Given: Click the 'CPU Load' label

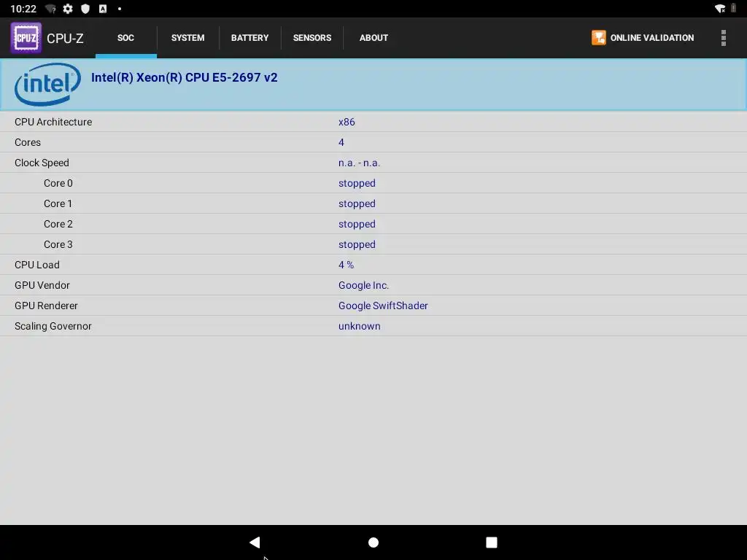Looking at the screenshot, I should pos(37,265).
